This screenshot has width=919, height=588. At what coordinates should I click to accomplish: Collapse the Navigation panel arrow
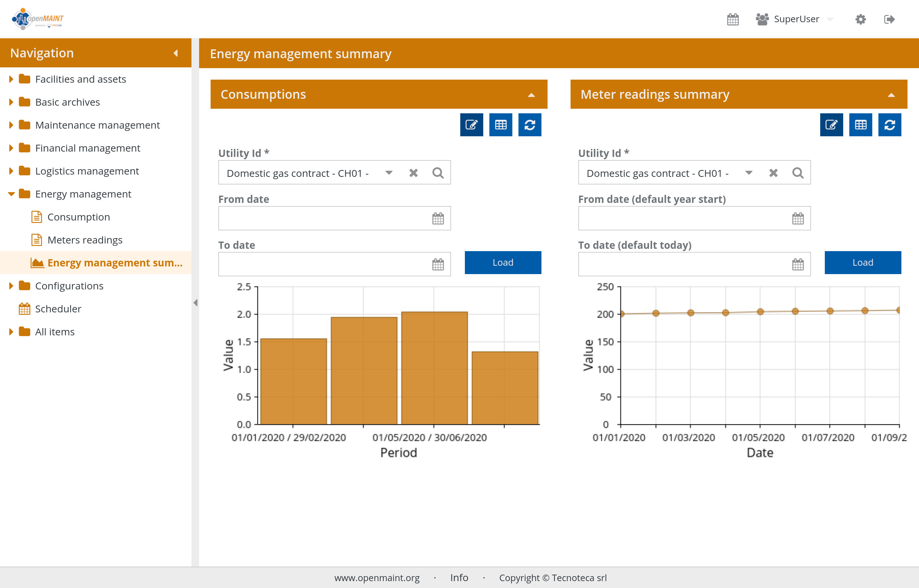pos(176,53)
